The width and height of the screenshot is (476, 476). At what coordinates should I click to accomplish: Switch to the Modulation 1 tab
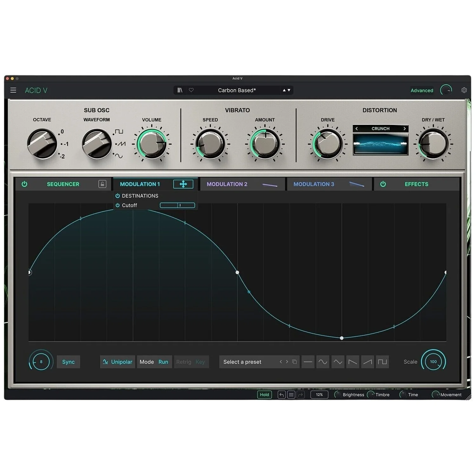pyautogui.click(x=140, y=184)
